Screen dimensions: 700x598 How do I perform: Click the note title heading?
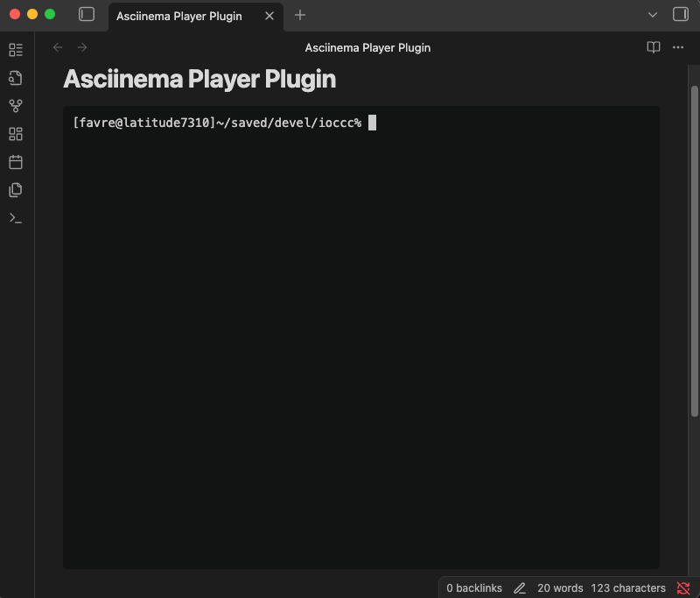tap(199, 79)
